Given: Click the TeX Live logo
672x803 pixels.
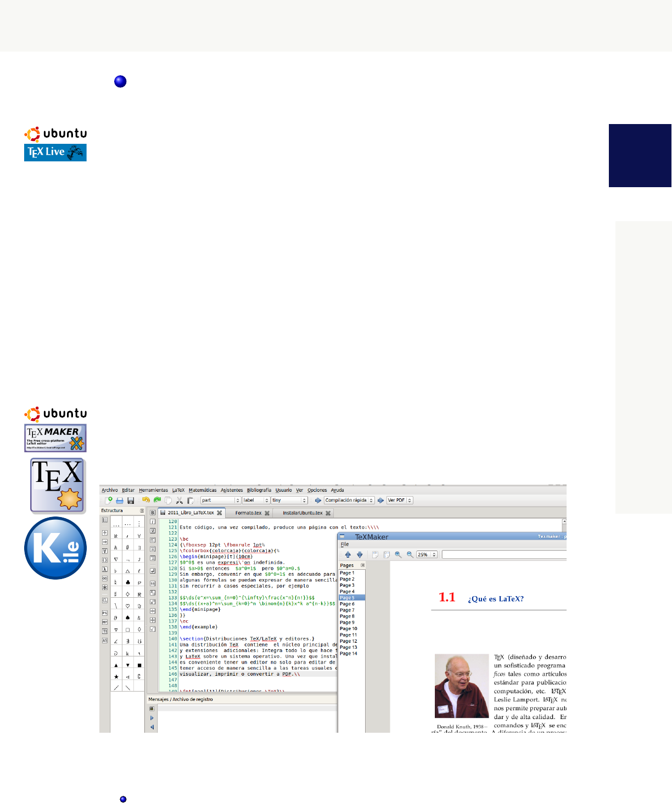Looking at the screenshot, I should [55, 153].
